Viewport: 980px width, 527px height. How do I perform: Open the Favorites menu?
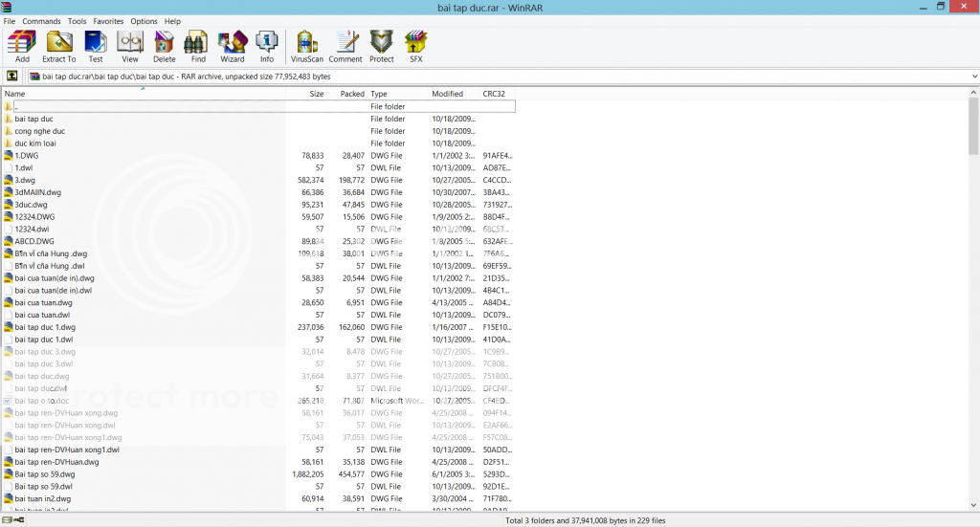(108, 21)
